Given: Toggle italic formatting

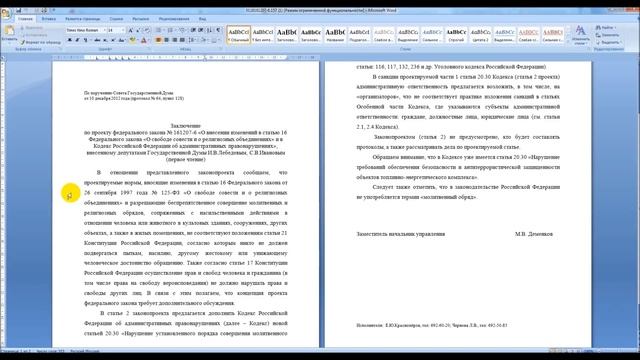Looking at the screenshot, I should coord(77,40).
